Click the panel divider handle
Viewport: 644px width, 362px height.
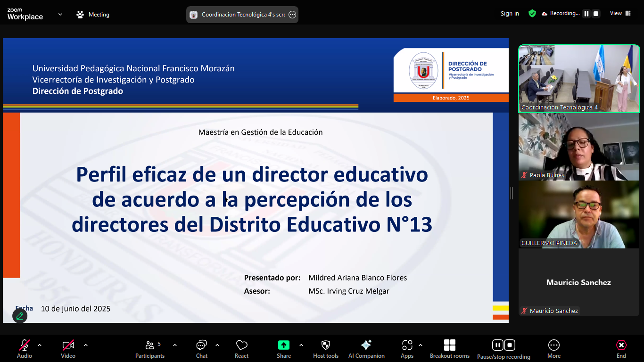click(512, 193)
